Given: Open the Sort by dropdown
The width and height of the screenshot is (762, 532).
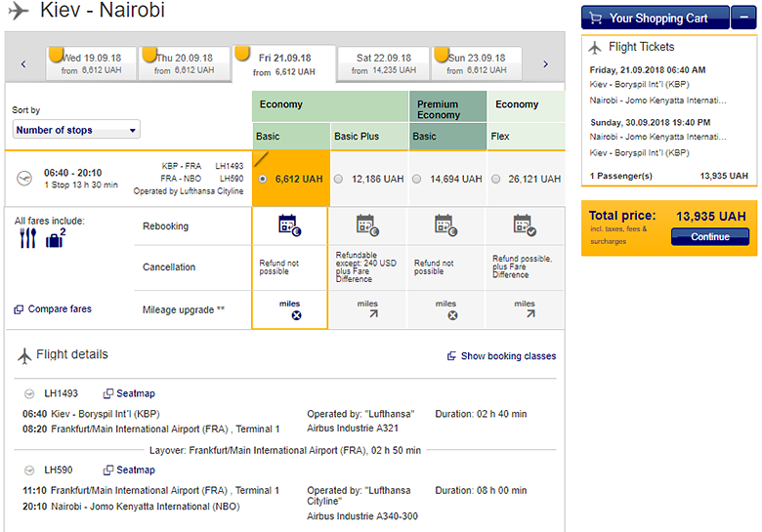Looking at the screenshot, I should tap(76, 130).
